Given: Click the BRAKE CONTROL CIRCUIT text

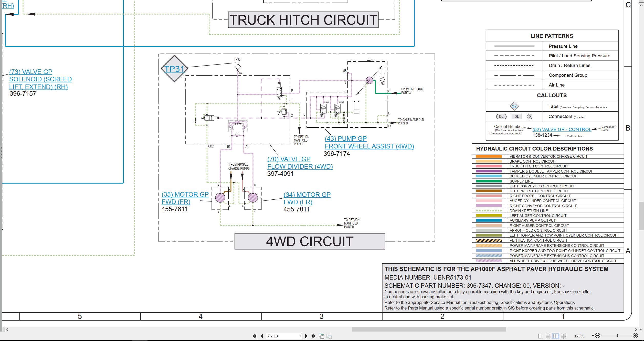Looking at the screenshot, I should [533, 161].
